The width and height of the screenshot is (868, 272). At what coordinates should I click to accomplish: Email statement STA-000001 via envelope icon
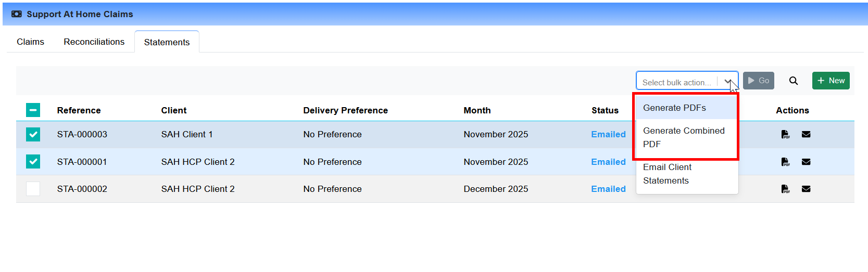point(806,162)
